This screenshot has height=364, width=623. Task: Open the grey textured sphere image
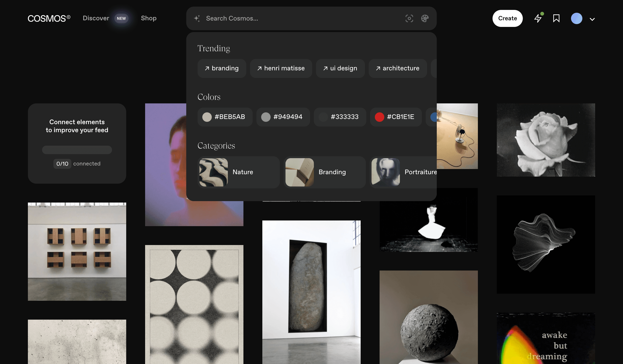pos(428,317)
